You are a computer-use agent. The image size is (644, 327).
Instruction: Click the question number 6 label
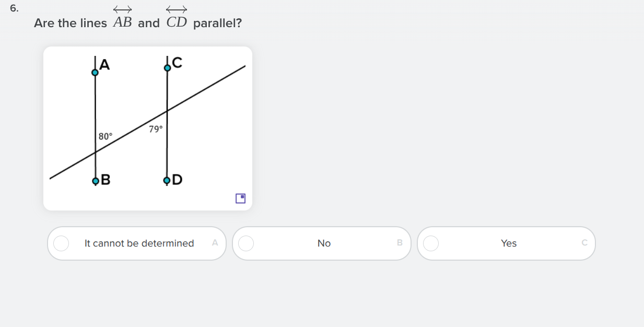[x=14, y=8]
